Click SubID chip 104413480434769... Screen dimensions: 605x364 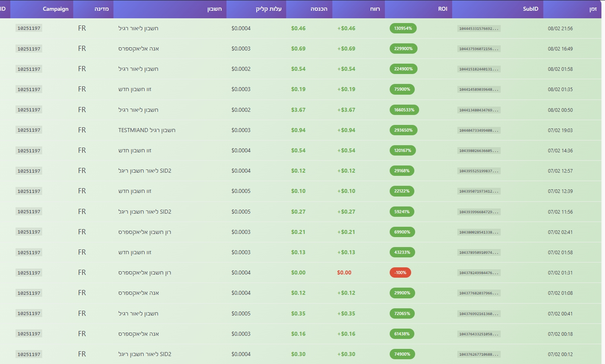[x=478, y=110]
